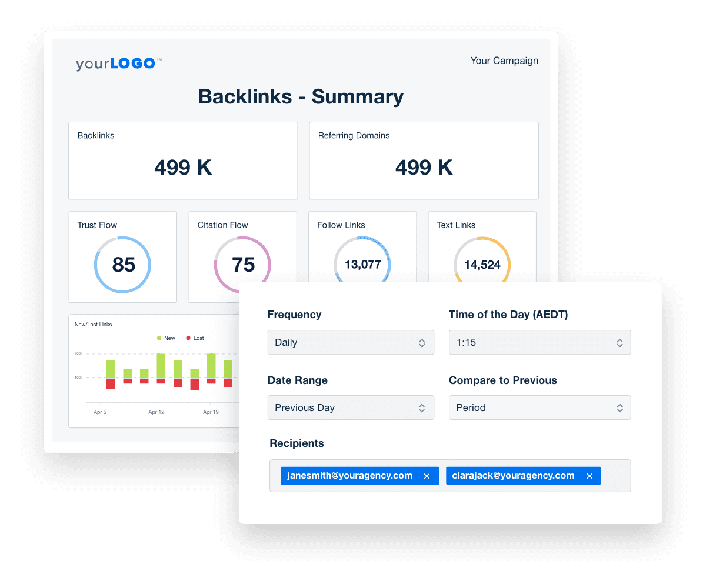Remove janesmith@youragency.com recipient via its X icon

point(427,475)
